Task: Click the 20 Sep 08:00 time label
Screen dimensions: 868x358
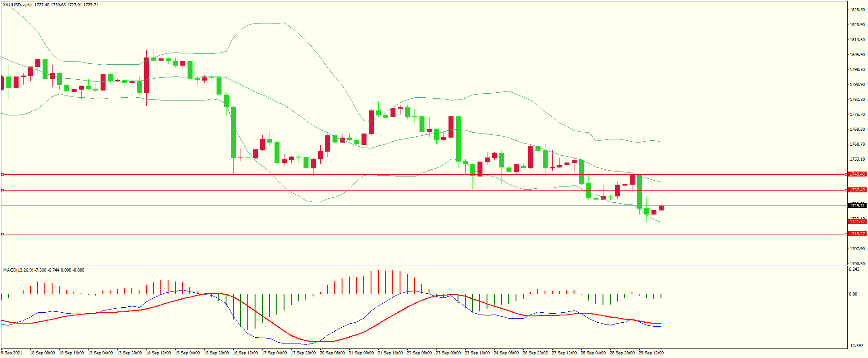Action: coord(332,353)
